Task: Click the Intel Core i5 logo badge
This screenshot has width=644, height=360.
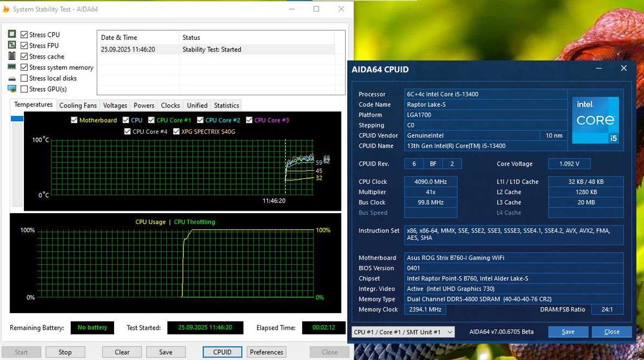Action: tap(596, 120)
